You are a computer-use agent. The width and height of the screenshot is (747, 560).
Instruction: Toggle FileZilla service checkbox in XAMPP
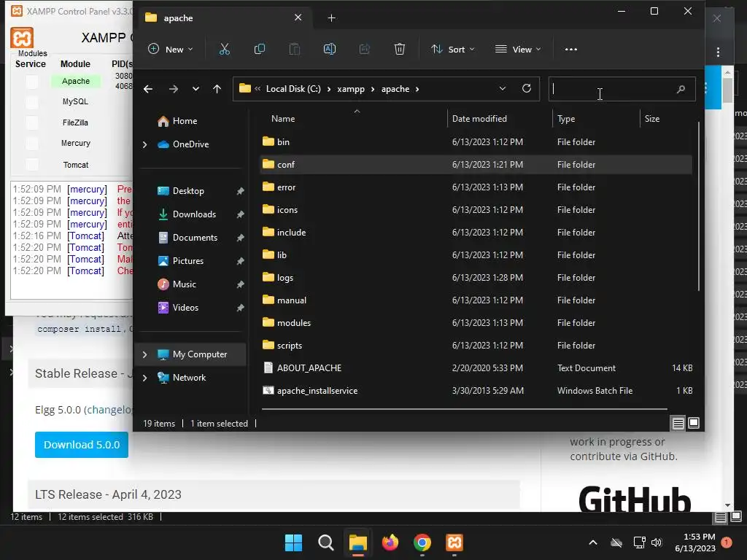[x=32, y=122]
